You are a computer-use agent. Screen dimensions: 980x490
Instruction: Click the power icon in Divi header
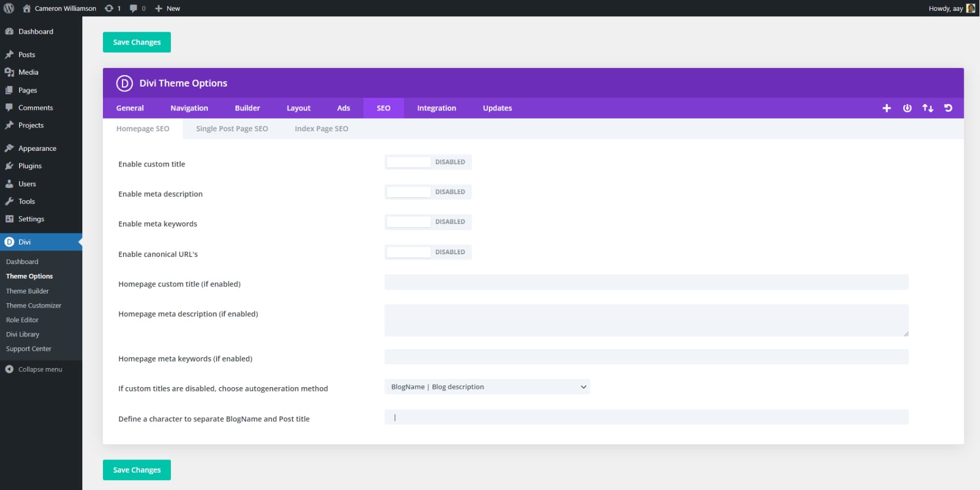click(x=907, y=108)
